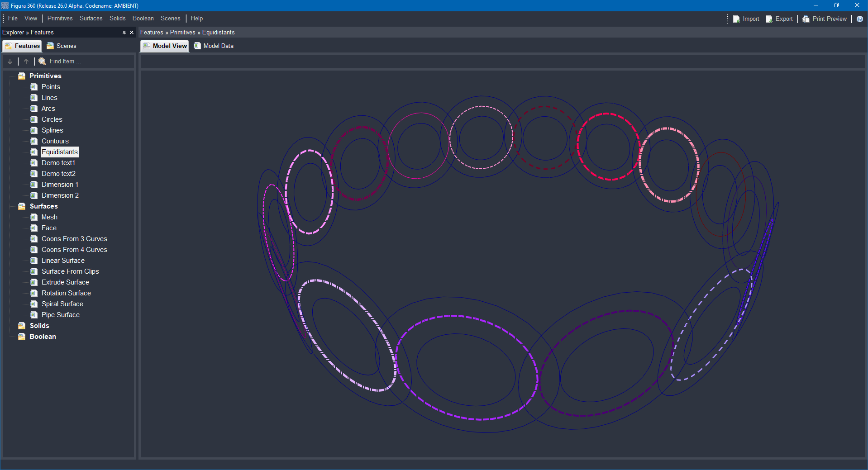Expand the Solids folder in the tree

click(21, 325)
